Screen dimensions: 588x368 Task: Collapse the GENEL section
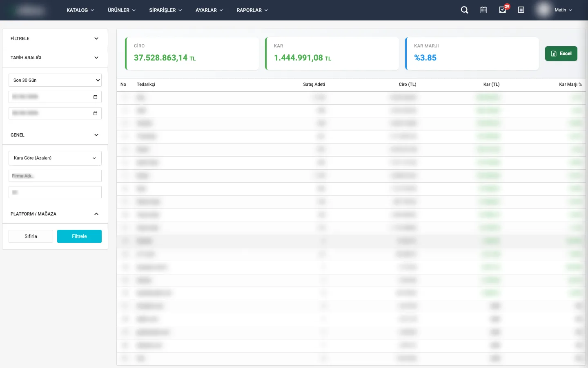coord(96,135)
